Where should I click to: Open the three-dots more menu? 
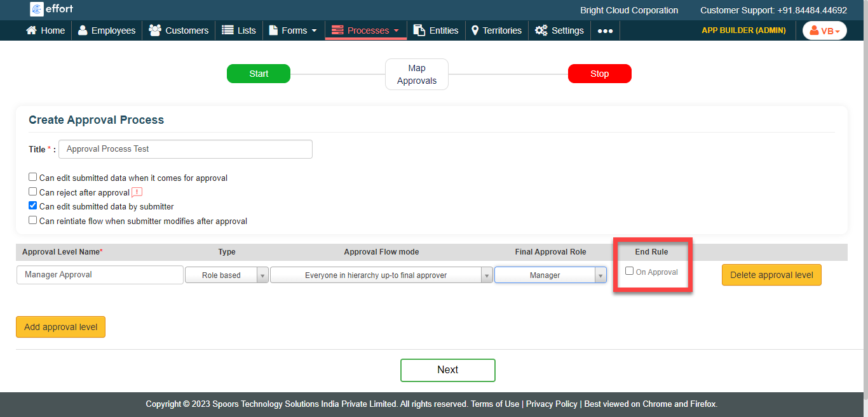point(605,30)
